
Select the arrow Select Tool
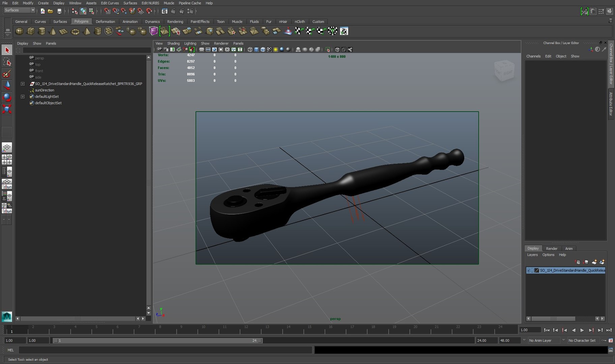coord(7,50)
